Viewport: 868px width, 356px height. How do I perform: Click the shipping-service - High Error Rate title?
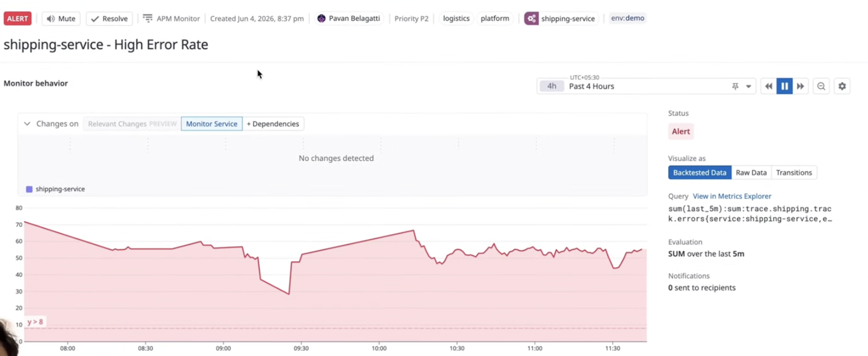click(x=106, y=45)
